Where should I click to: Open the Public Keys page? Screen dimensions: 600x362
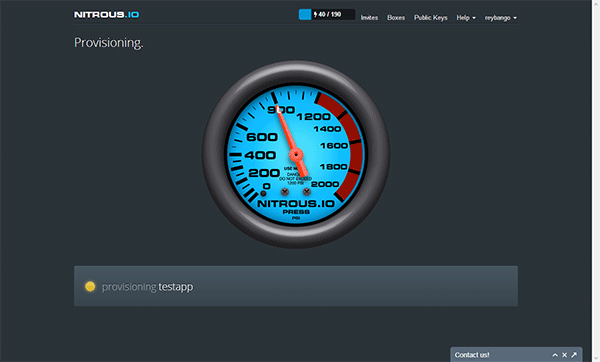tap(430, 18)
